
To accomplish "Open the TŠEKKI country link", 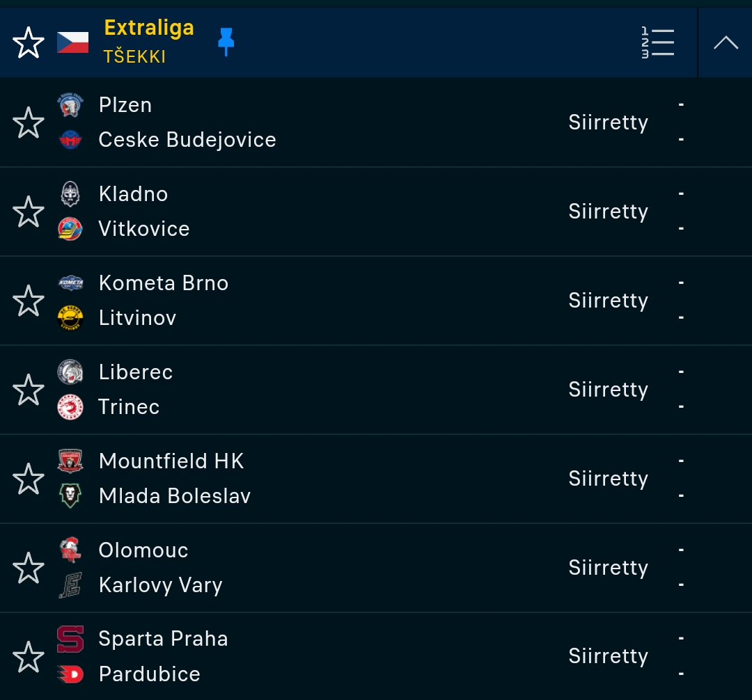I will (135, 56).
